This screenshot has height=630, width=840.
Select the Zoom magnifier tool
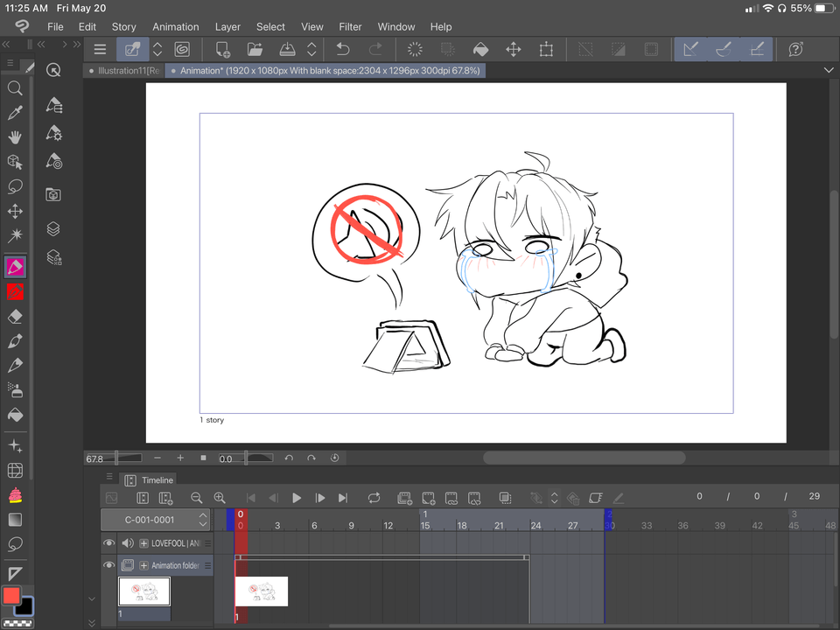tap(15, 87)
